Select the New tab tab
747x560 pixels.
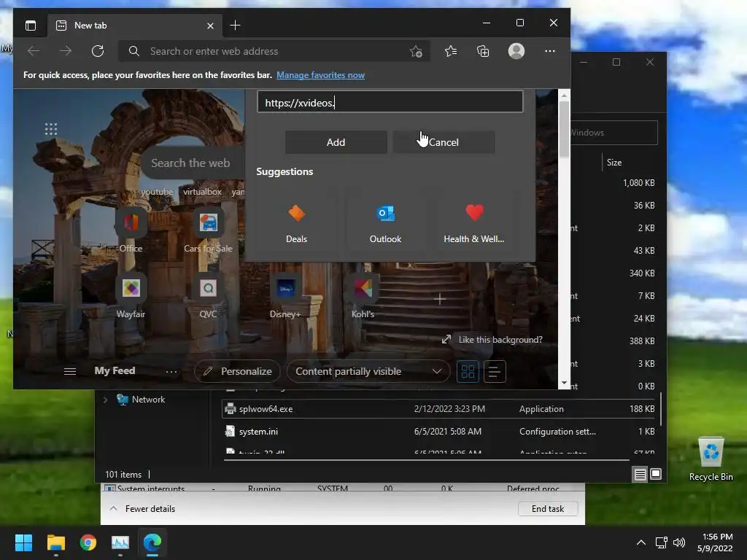click(x=134, y=26)
